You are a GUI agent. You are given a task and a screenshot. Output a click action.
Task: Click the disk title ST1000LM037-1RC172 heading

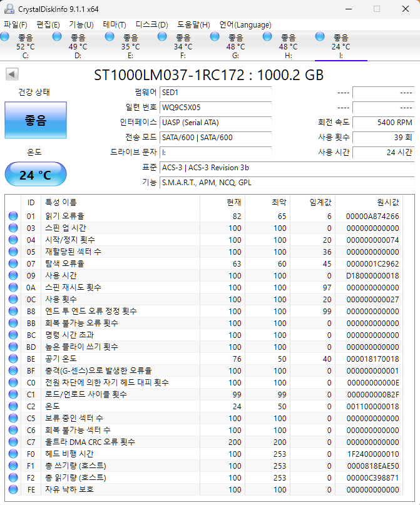pyautogui.click(x=208, y=75)
